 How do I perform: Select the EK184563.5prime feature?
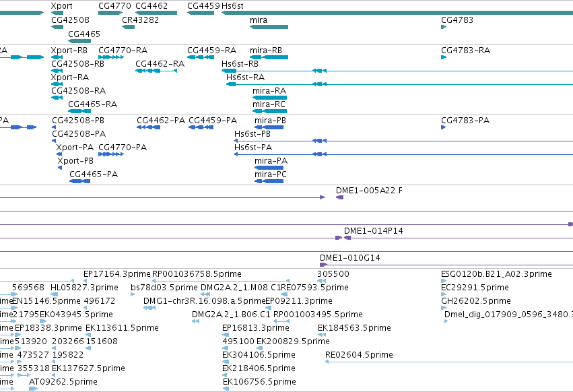322,335
